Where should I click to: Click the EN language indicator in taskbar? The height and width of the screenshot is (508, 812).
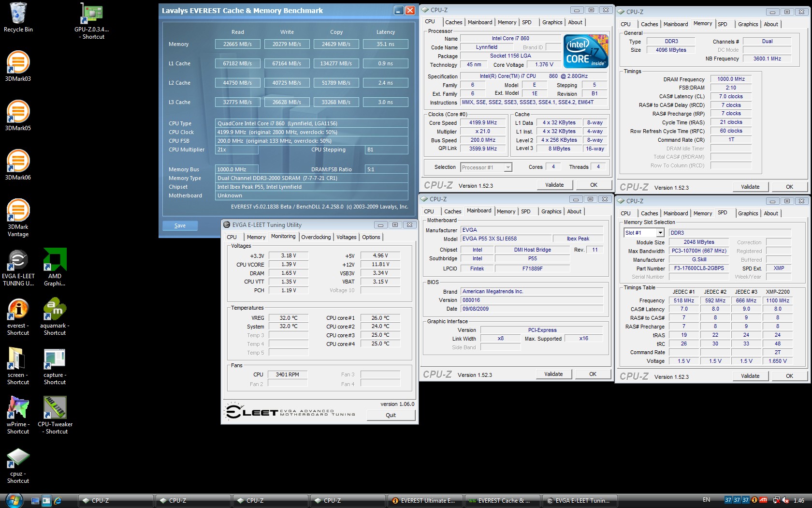click(x=706, y=500)
